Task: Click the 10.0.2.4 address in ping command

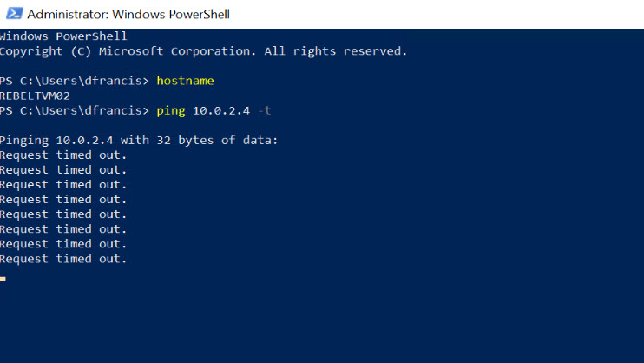Action: click(221, 110)
